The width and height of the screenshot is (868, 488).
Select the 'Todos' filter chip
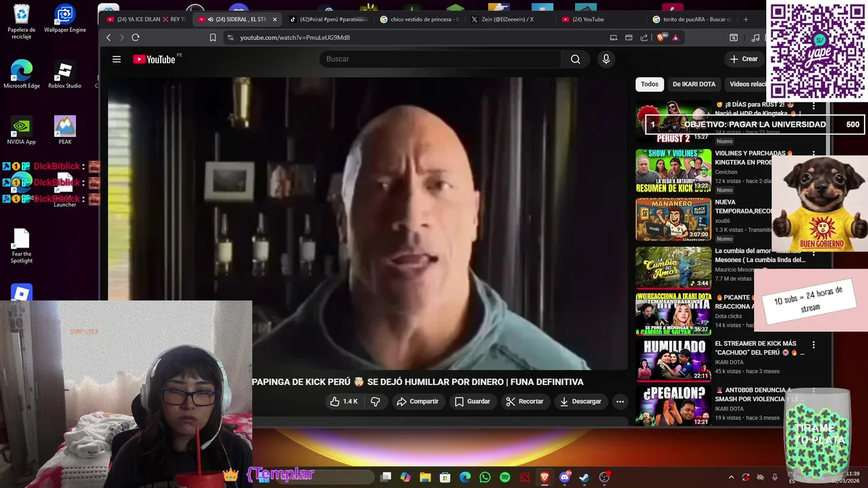[650, 84]
